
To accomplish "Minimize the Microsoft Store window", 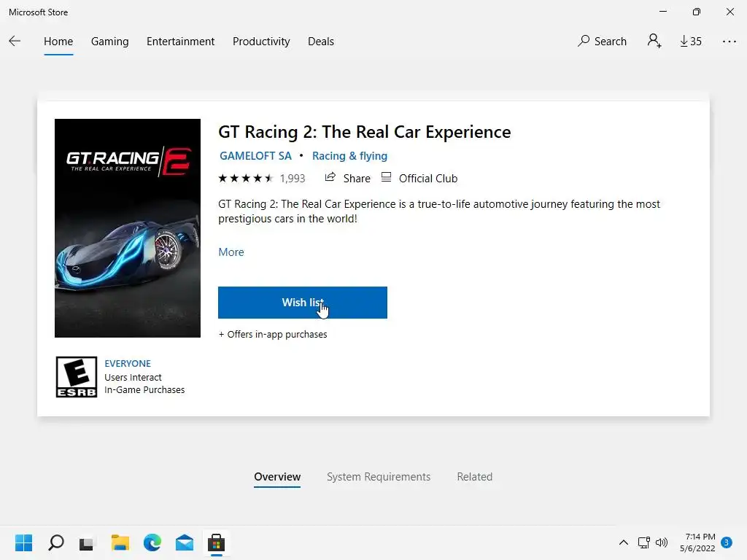I will tap(662, 12).
